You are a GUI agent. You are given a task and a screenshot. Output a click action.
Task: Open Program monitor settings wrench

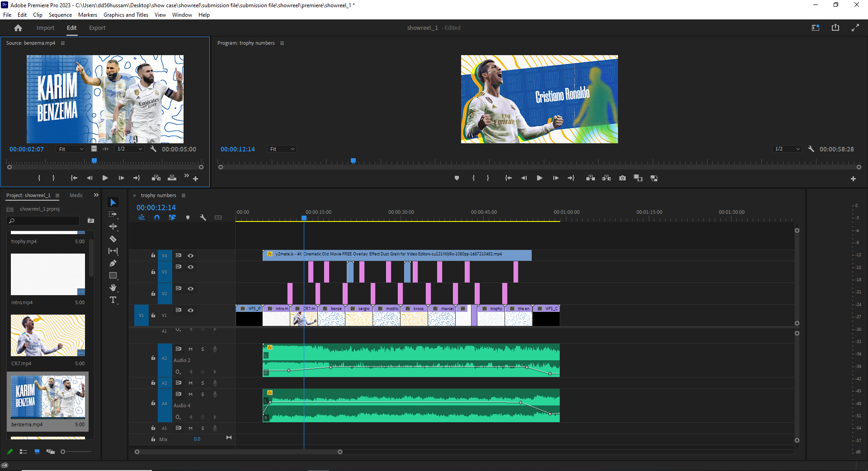pos(811,149)
